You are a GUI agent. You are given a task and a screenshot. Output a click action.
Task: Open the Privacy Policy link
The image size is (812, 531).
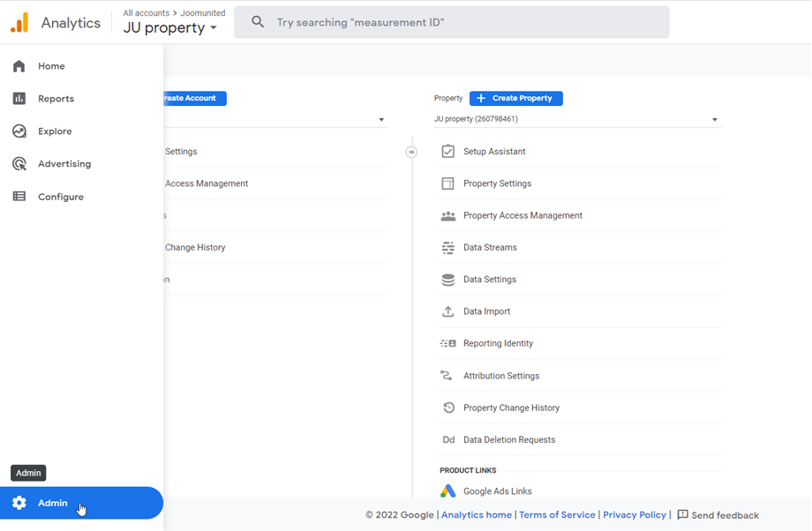tap(634, 515)
